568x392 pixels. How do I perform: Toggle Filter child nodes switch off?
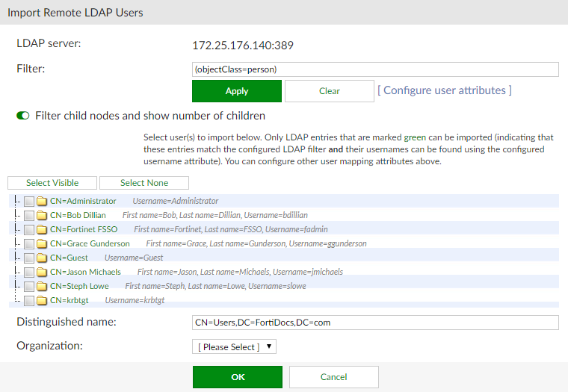23,116
